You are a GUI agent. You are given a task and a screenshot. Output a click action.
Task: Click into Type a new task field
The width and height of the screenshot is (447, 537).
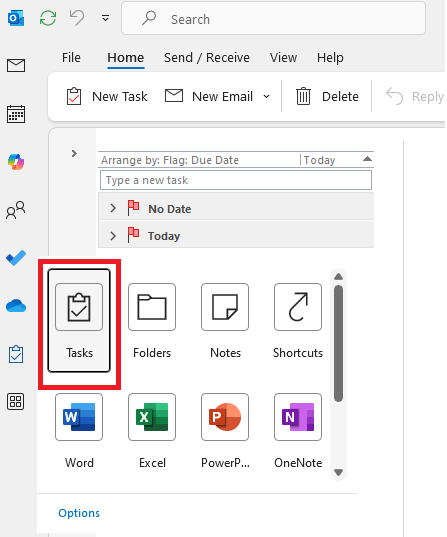pyautogui.click(x=236, y=180)
